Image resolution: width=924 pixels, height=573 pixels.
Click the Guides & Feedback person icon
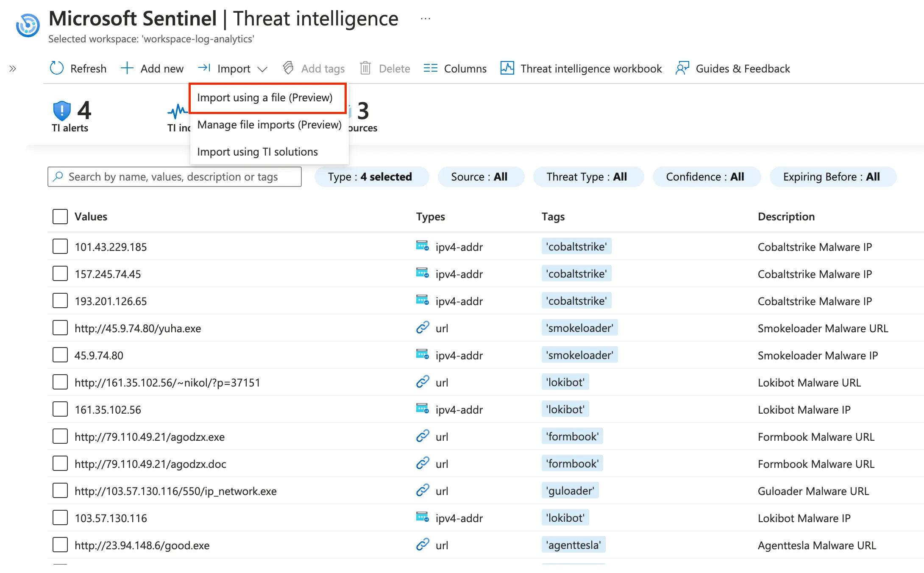click(682, 68)
